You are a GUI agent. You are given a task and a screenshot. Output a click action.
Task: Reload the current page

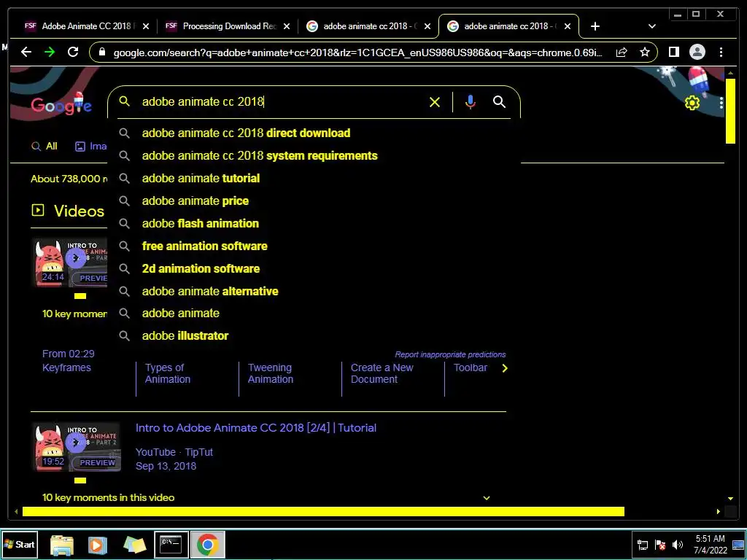tap(73, 52)
